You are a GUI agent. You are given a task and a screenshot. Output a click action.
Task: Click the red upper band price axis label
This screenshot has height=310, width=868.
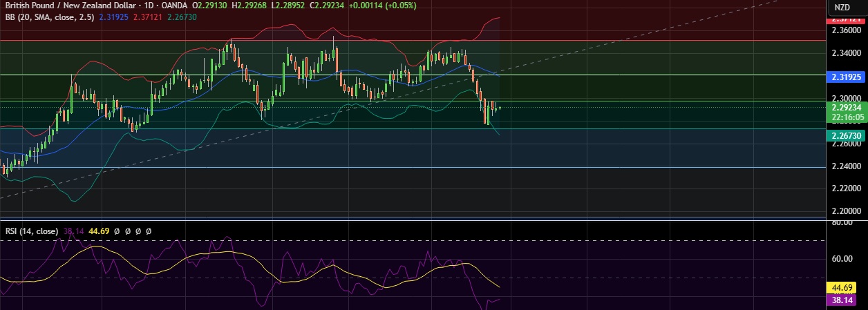846,21
